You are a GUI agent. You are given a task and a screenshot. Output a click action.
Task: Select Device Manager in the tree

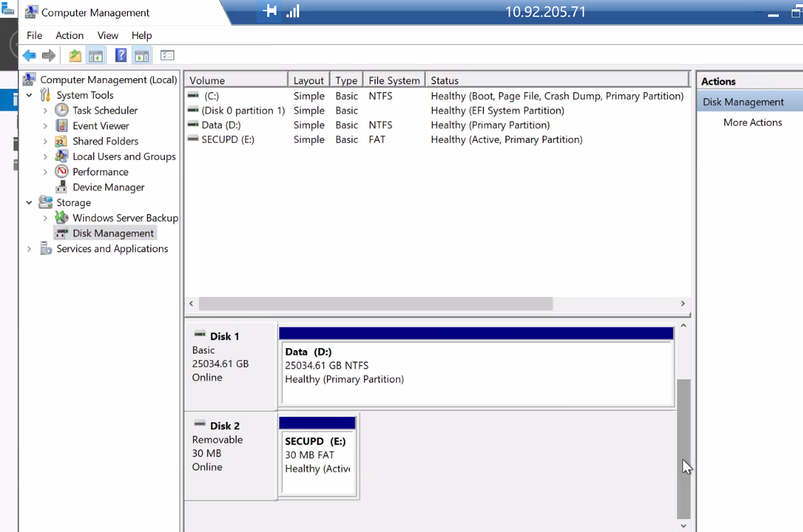pos(109,188)
